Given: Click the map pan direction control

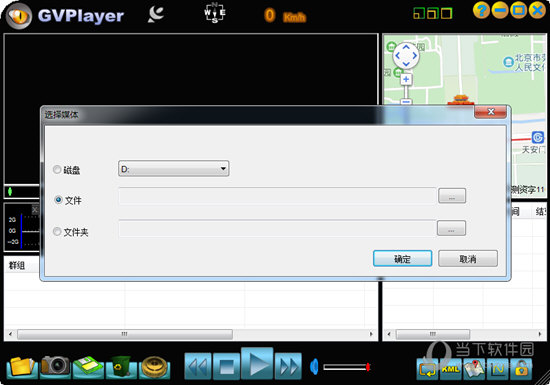Looking at the screenshot, I should tap(406, 55).
